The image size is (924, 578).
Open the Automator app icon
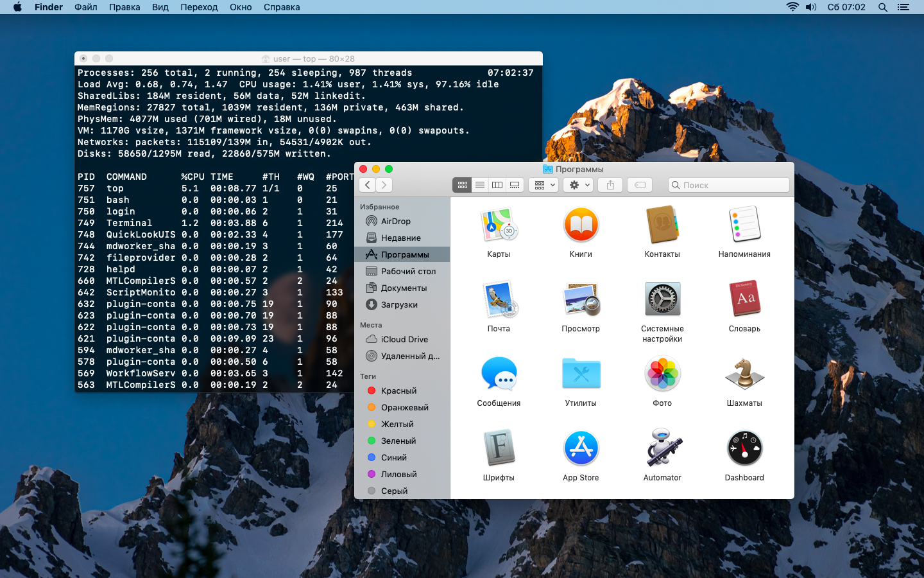(x=662, y=448)
